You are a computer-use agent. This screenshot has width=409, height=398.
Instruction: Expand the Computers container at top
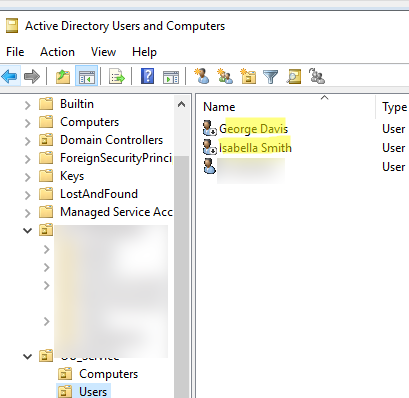(x=28, y=123)
